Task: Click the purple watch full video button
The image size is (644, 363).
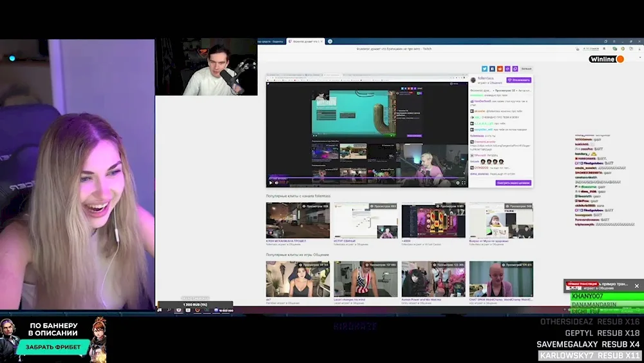Action: pos(513,183)
